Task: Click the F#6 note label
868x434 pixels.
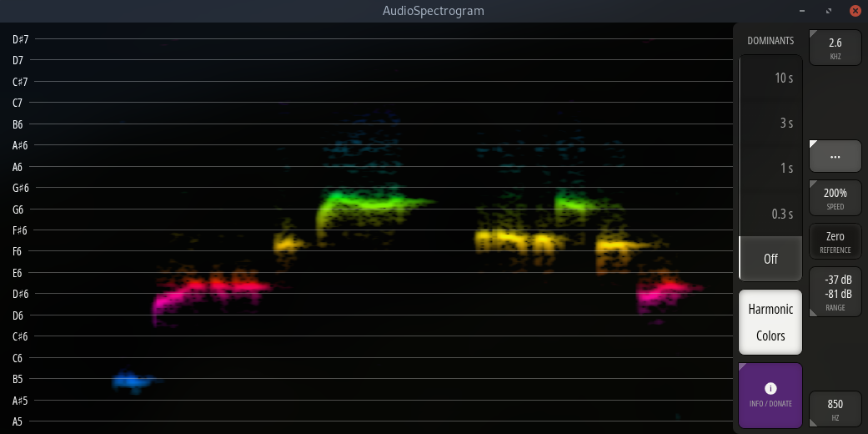Action: [21, 230]
